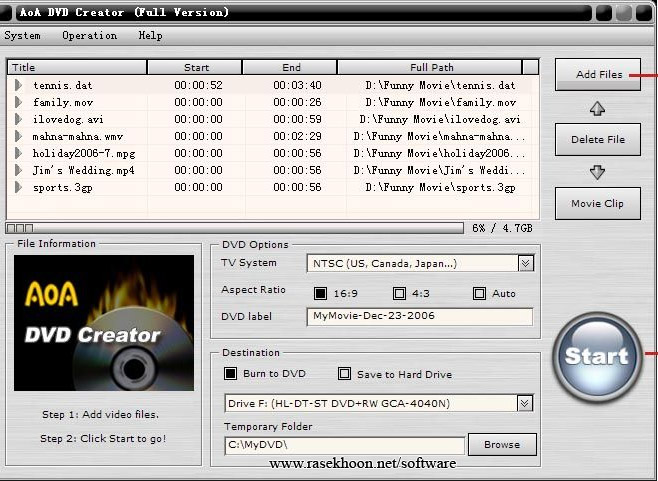658x481 pixels.
Task: Click the play arrow beside family.mov
Action: point(18,102)
